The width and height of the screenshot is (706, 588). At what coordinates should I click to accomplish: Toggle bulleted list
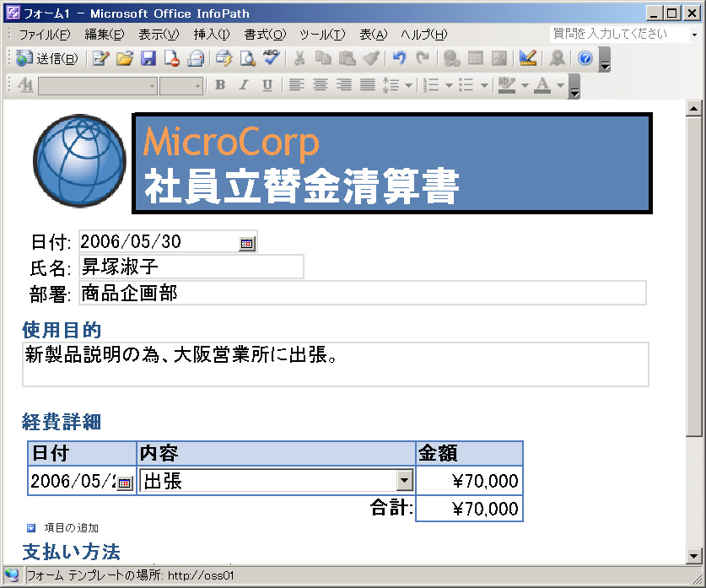point(466,84)
